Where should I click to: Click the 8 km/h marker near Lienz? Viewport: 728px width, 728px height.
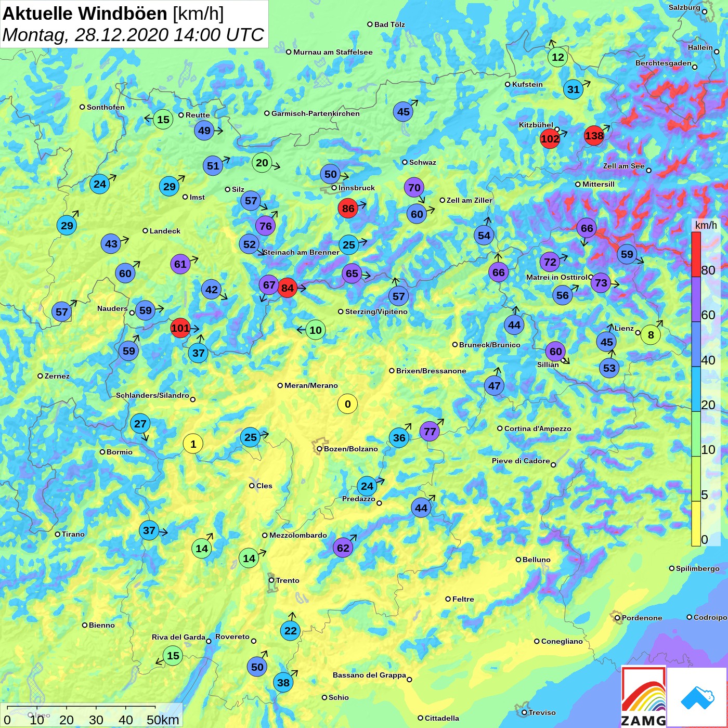tap(651, 335)
